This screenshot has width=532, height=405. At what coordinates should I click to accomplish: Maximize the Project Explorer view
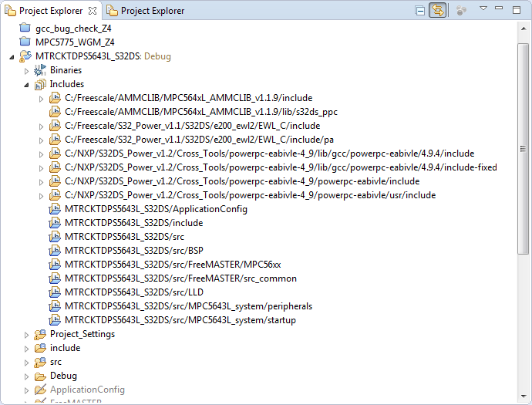517,10
